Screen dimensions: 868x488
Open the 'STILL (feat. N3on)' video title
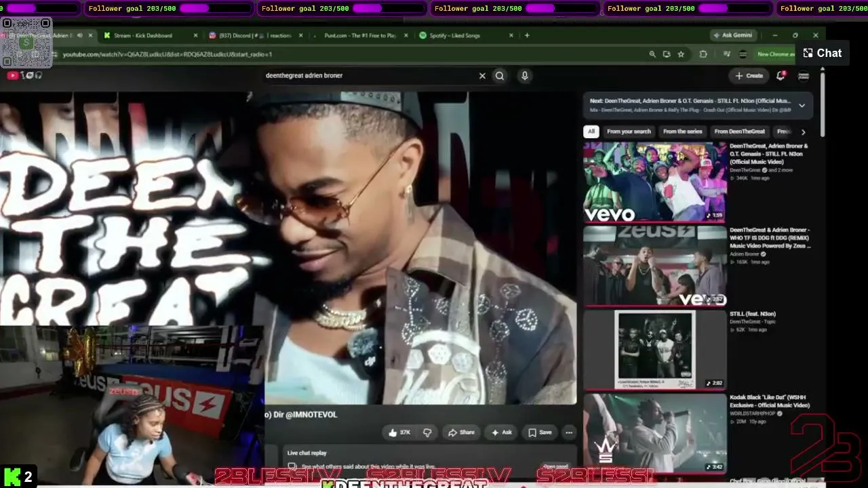click(753, 314)
